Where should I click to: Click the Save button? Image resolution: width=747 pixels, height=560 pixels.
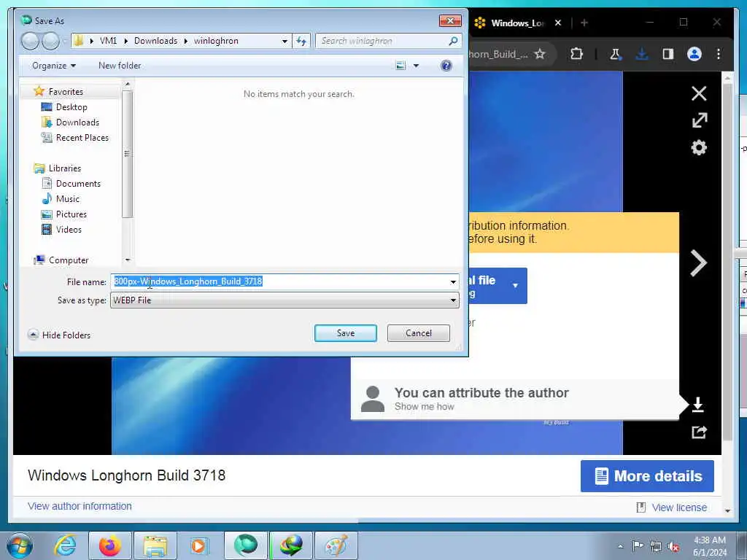345,332
